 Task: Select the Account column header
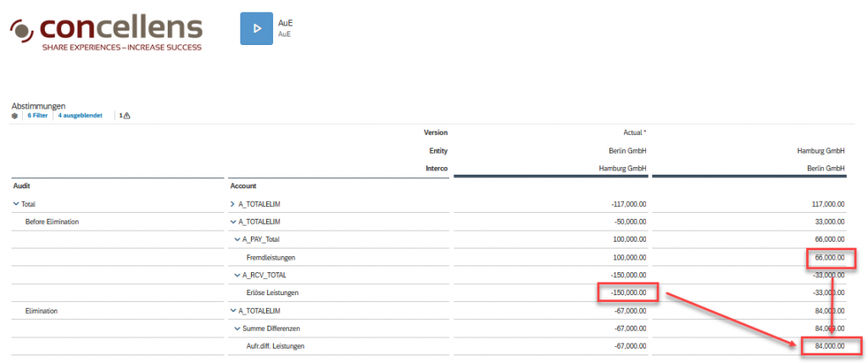244,185
